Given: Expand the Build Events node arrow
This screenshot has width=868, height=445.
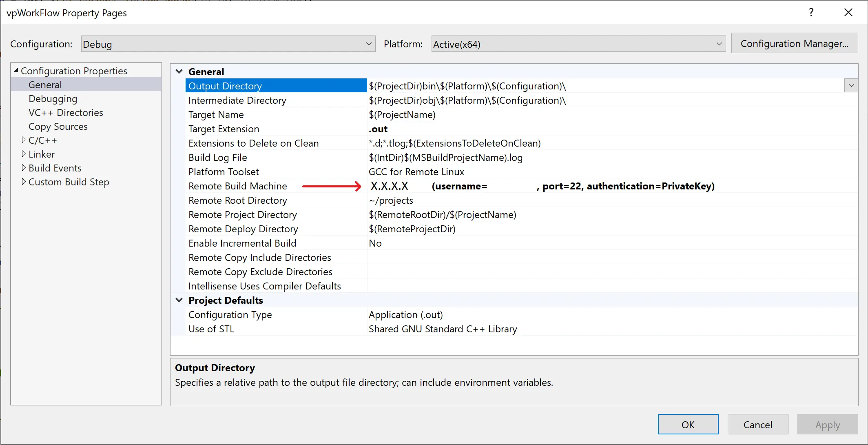Looking at the screenshot, I should pos(24,168).
